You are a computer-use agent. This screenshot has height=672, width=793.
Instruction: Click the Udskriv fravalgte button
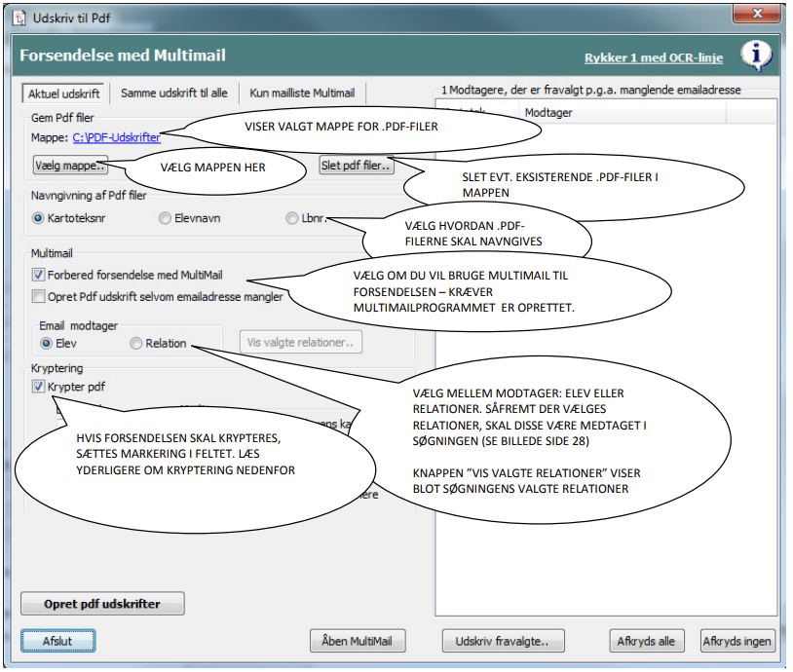(x=504, y=641)
